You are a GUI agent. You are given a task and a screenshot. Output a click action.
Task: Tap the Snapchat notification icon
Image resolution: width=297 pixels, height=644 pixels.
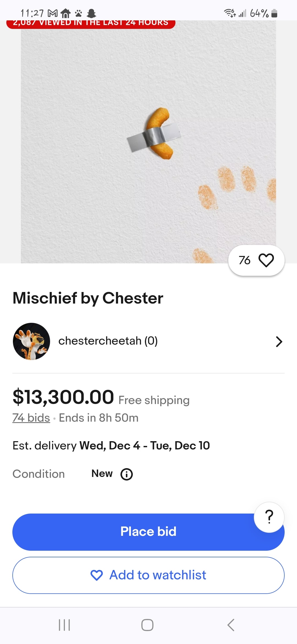91,13
